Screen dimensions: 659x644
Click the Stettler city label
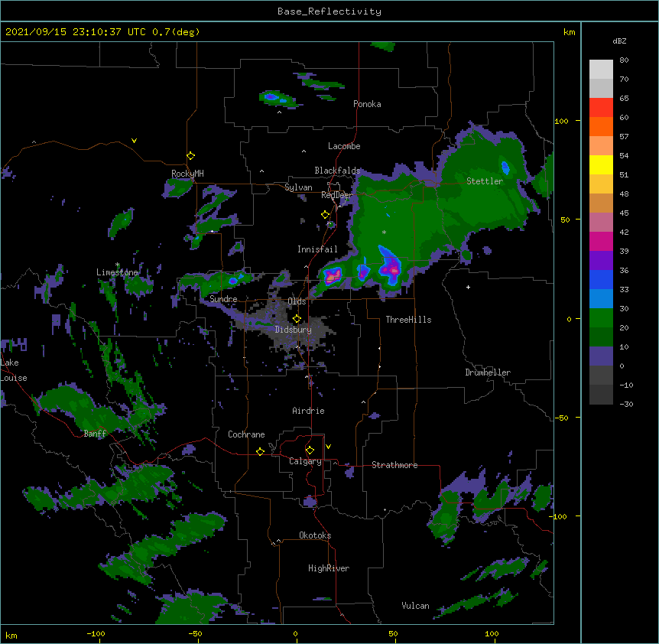pos(485,181)
